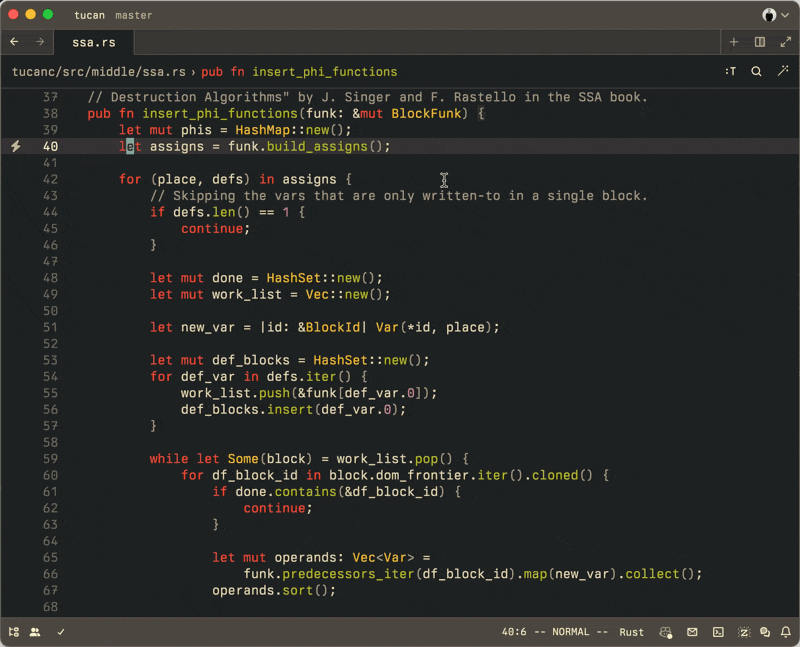Image resolution: width=800 pixels, height=647 pixels.
Task: Go forward with the right arrow
Action: 40,42
